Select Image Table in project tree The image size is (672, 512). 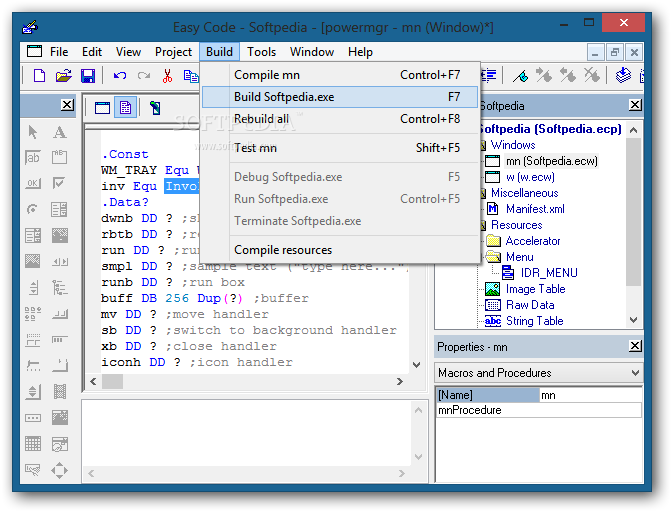(535, 289)
